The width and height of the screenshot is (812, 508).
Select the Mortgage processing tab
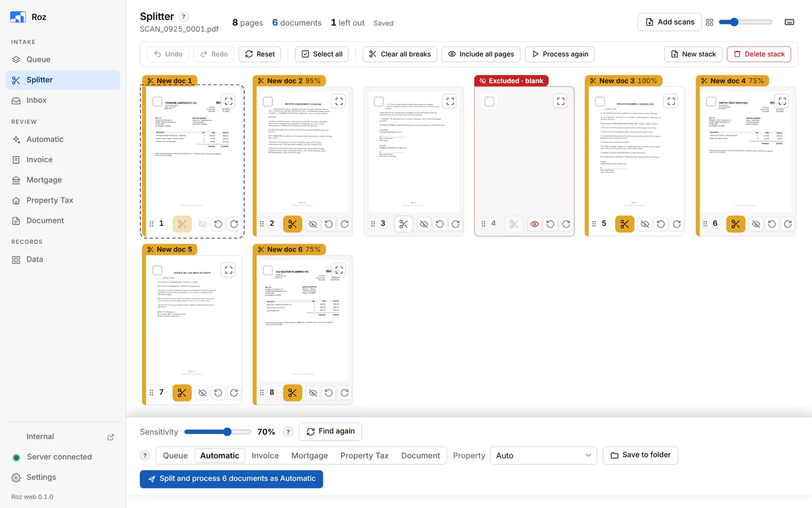coord(310,456)
